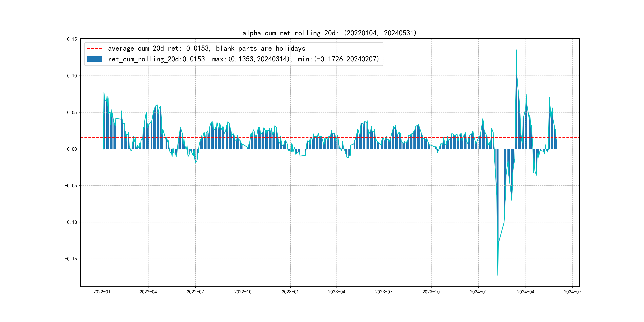Click the 2024-07 x-axis tick label

tap(572, 292)
